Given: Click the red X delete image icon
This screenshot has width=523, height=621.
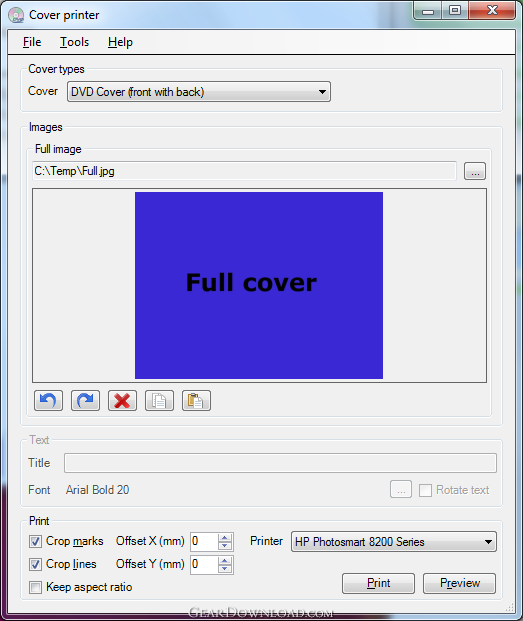Looking at the screenshot, I should (x=122, y=400).
